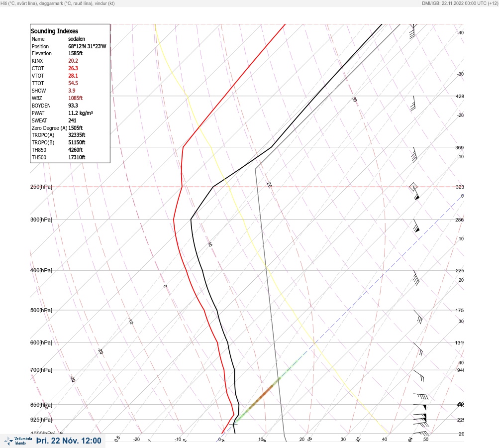Click the TROPO(A) value 32335ft
The width and height of the screenshot is (499, 448).
[x=77, y=135]
